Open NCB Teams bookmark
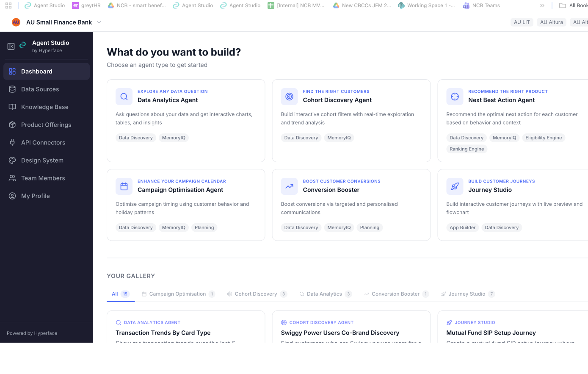Viewport: 588px width, 374px height. coord(481,6)
